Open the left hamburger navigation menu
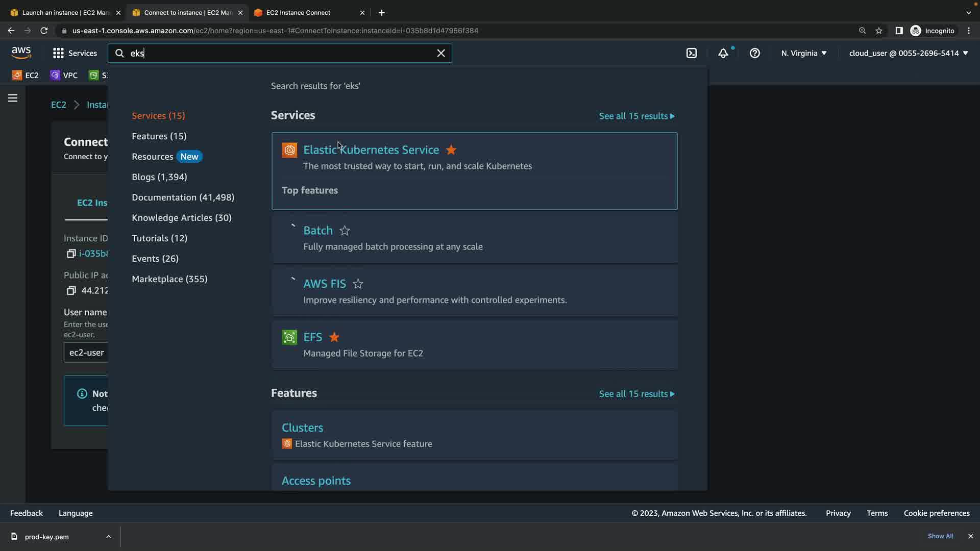The width and height of the screenshot is (980, 551). click(x=13, y=98)
